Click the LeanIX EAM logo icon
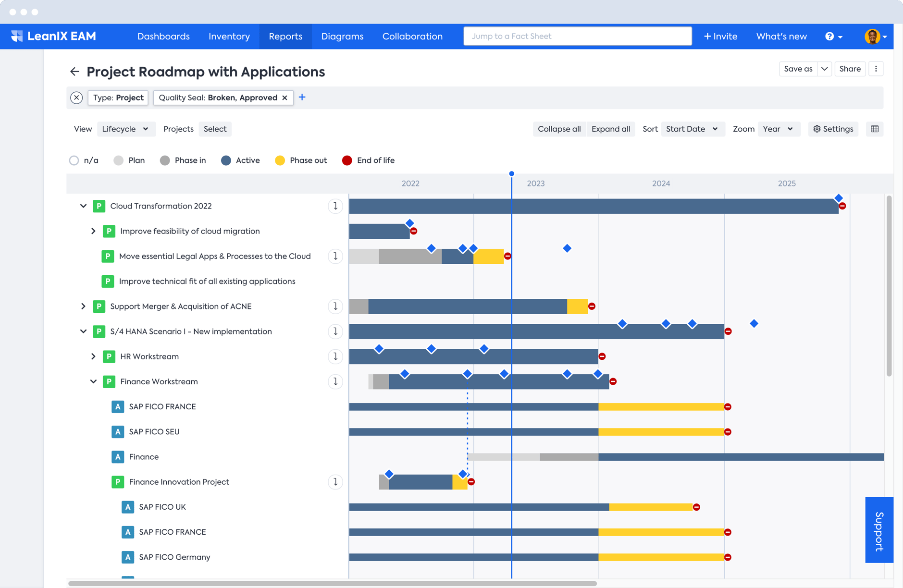 pos(17,36)
